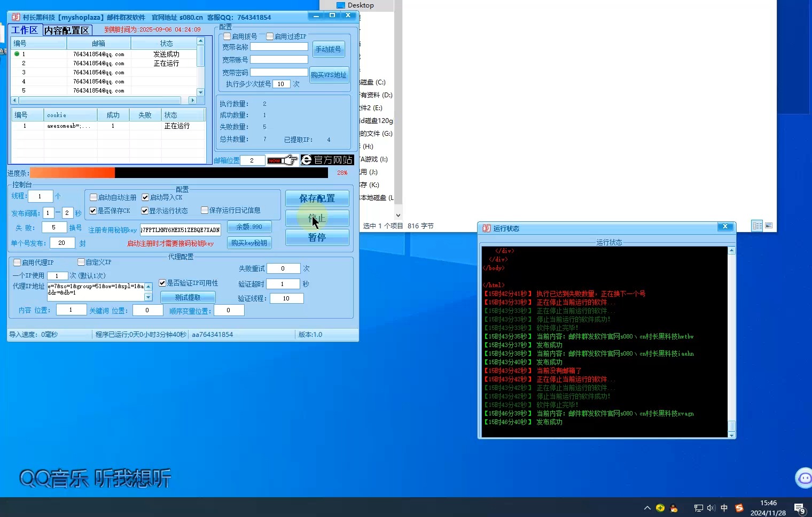Image resolution: width=812 pixels, height=517 pixels.
Task: Click the email list scroll-down arrow
Action: (x=201, y=92)
